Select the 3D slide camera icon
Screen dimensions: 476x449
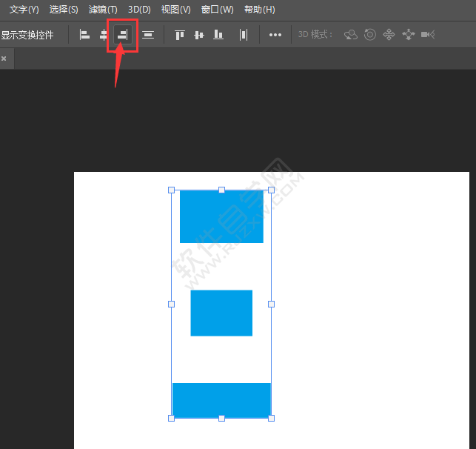pos(409,35)
